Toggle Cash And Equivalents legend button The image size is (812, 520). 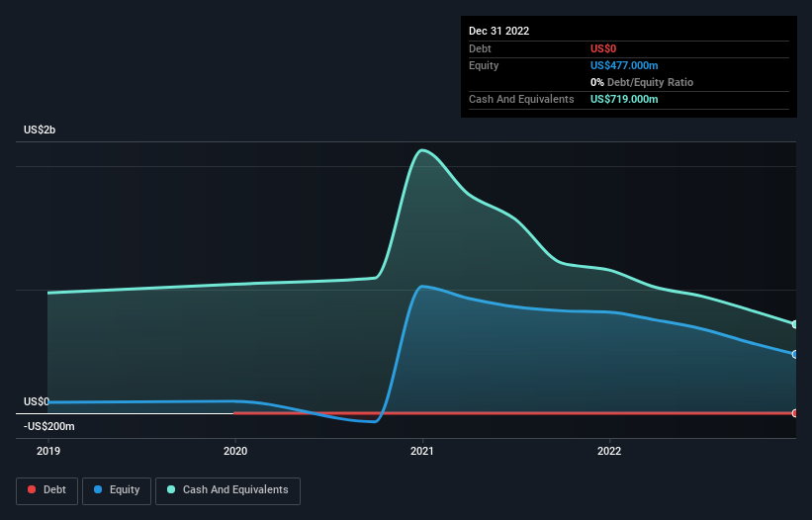[227, 490]
